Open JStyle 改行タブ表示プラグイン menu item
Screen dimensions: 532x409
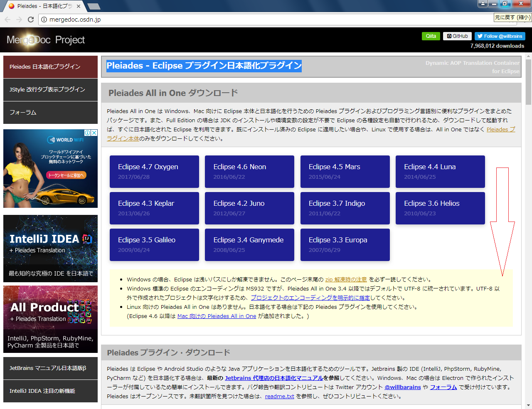[x=50, y=89]
